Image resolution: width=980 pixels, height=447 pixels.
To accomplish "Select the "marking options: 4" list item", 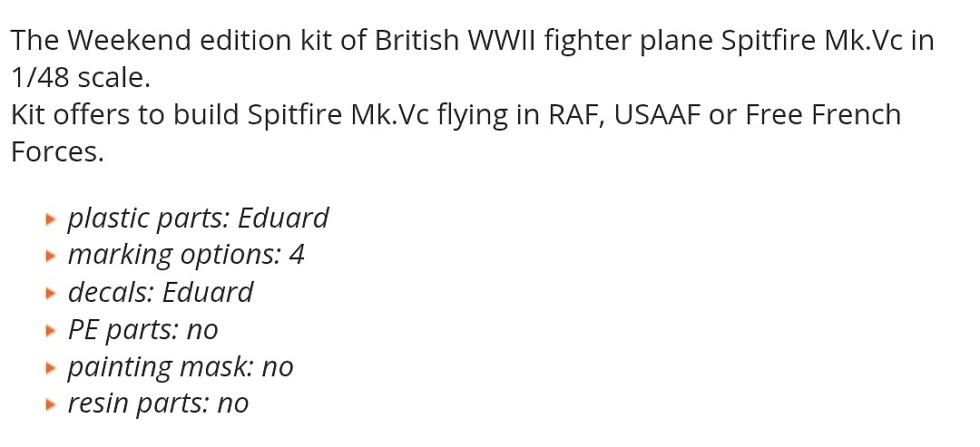I will (x=186, y=256).
